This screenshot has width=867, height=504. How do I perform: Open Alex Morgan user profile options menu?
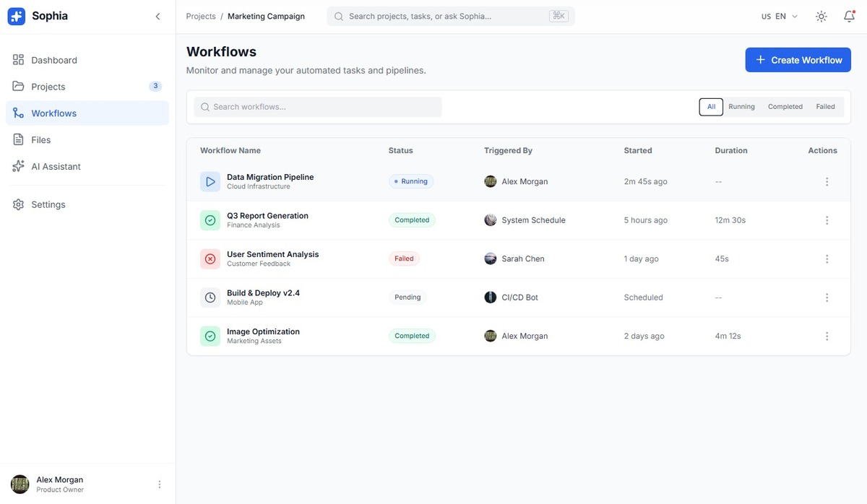click(160, 485)
